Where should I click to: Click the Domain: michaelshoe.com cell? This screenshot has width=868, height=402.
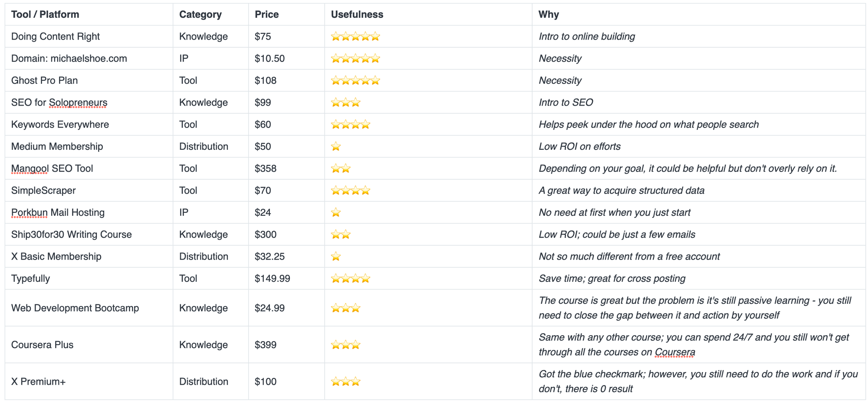[69, 59]
